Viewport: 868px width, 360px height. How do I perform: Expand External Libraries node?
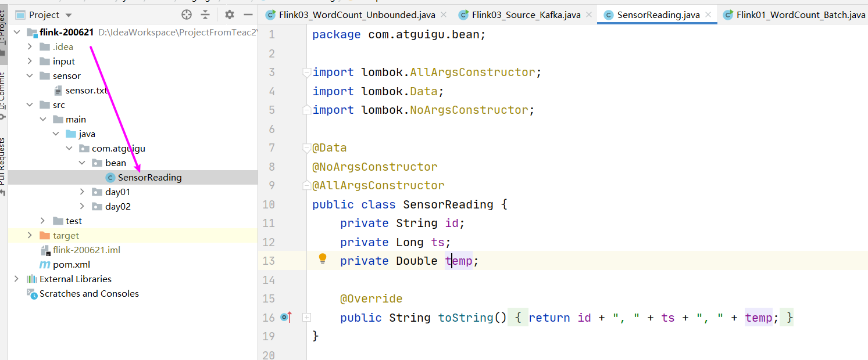pyautogui.click(x=17, y=279)
